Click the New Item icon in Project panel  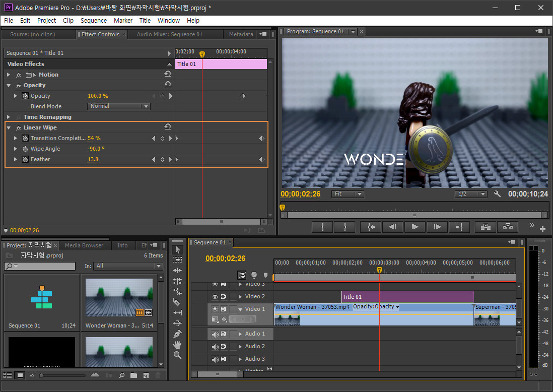click(146, 375)
